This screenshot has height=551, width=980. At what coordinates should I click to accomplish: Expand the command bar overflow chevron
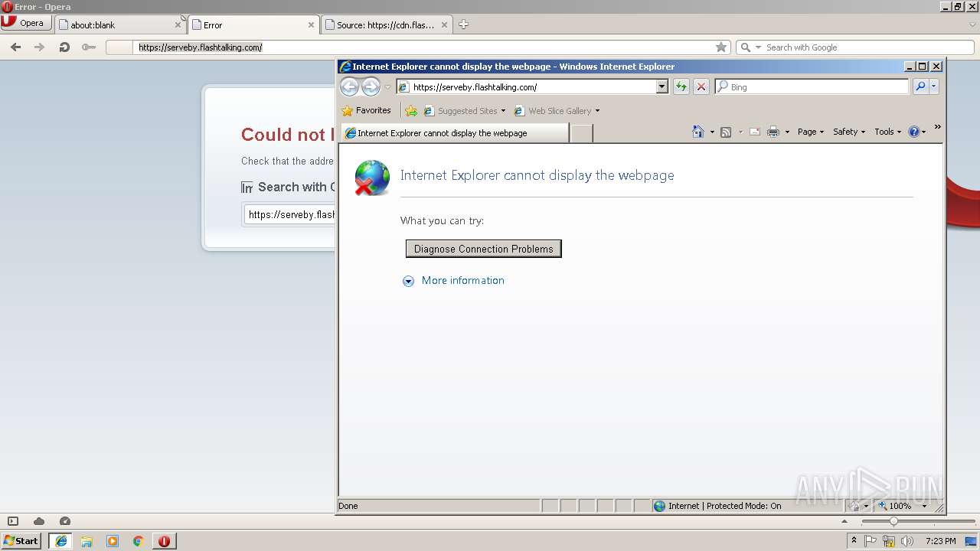point(937,128)
